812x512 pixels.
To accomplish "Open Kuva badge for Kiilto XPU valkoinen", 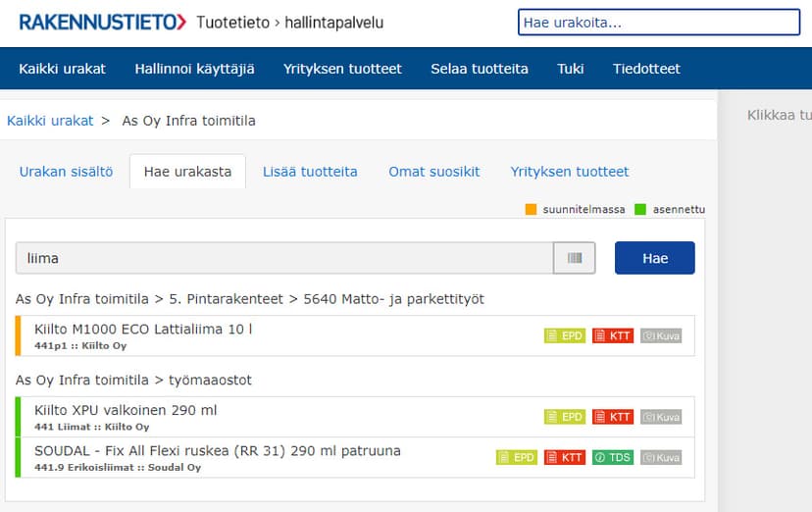I will (x=661, y=417).
